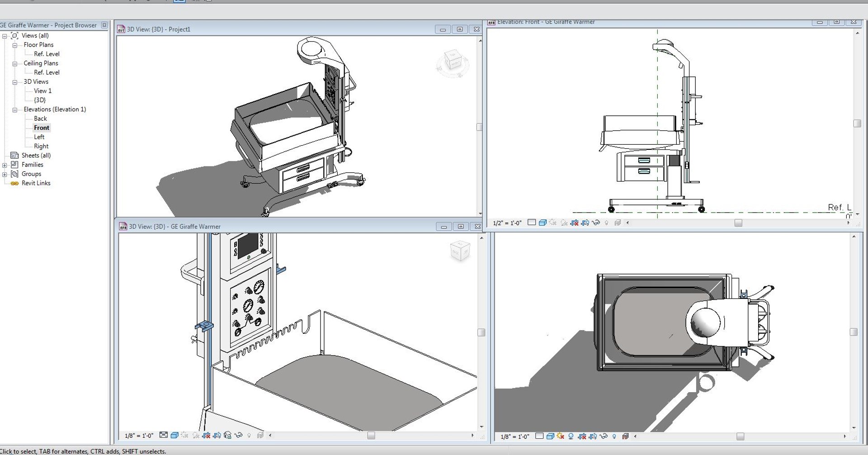This screenshot has width=868, height=455.
Task: Open View 1 under 3D Views
Action: pyautogui.click(x=42, y=91)
